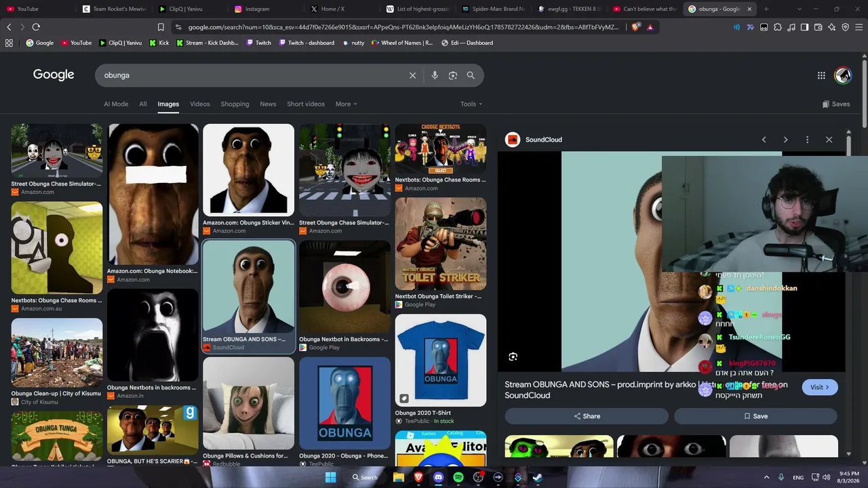Image resolution: width=868 pixels, height=488 pixels.
Task: Open a new browser tab
Action: coord(766,9)
